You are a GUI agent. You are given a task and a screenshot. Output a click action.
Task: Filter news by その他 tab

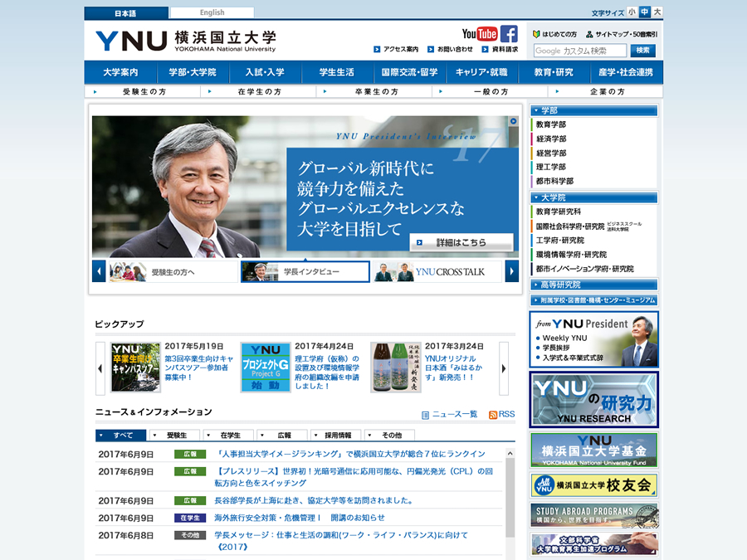click(391, 436)
